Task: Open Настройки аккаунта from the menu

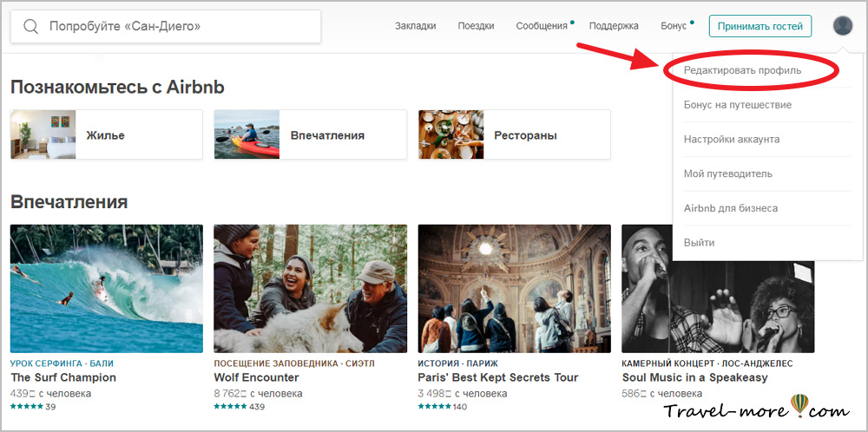Action: click(x=731, y=139)
